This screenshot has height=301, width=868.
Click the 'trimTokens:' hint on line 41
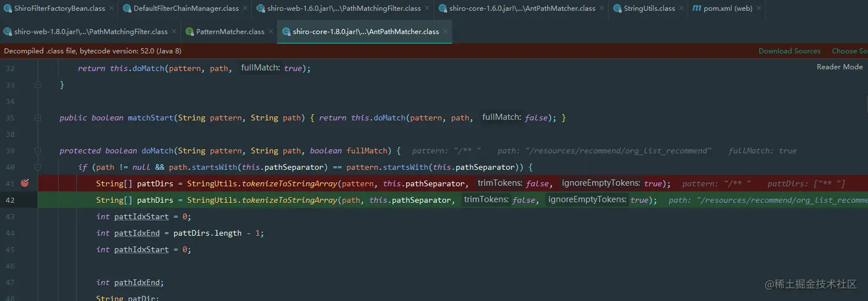[x=500, y=183]
